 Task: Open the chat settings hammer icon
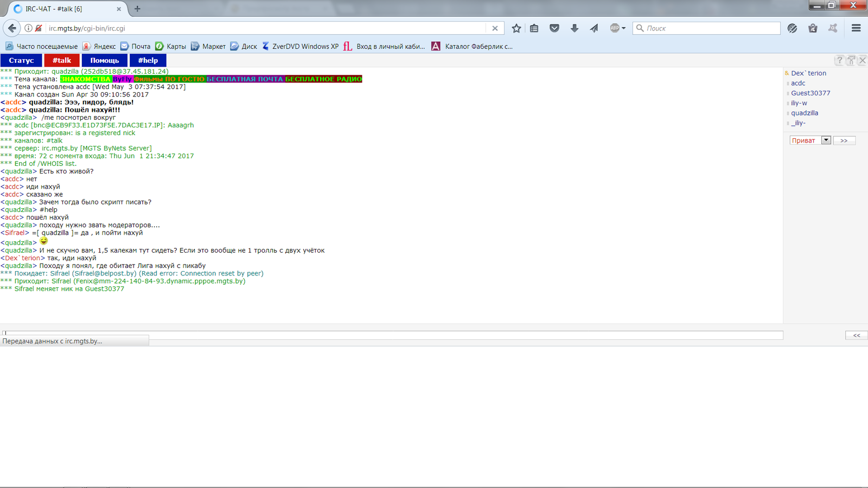(x=851, y=60)
